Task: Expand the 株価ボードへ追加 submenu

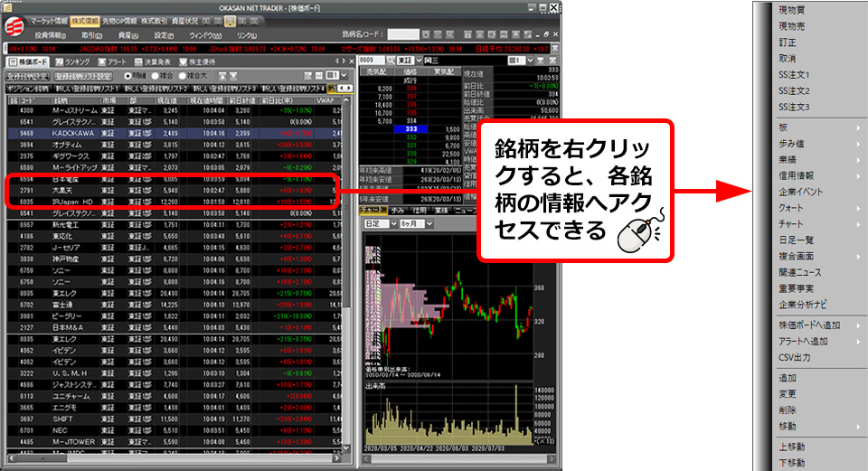Action: tap(858, 325)
